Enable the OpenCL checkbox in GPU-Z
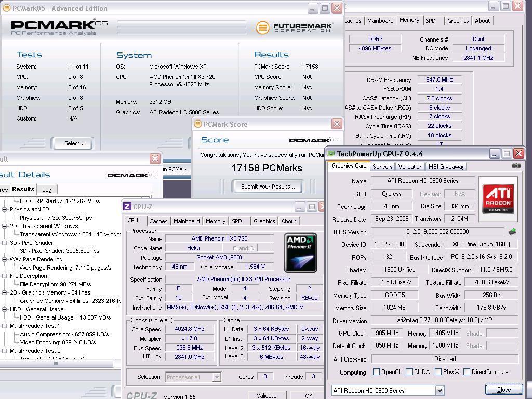The height and width of the screenshot is (399, 532). point(376,372)
